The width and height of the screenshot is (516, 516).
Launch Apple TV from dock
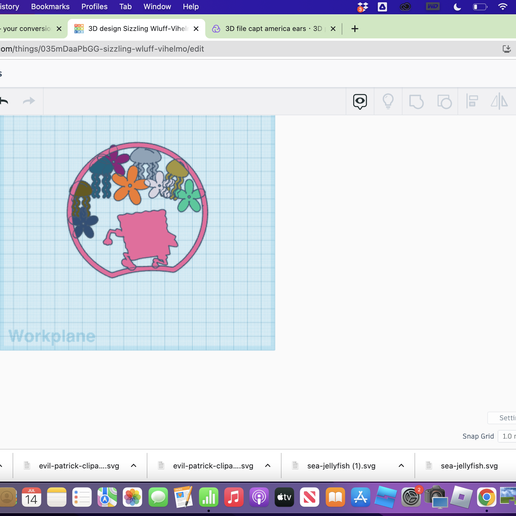(284, 497)
